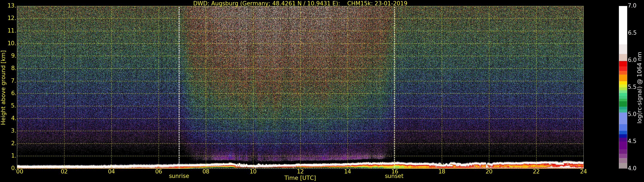Click time tick label '14'
Viewport: 644px width, 182px height.
[x=348, y=172]
